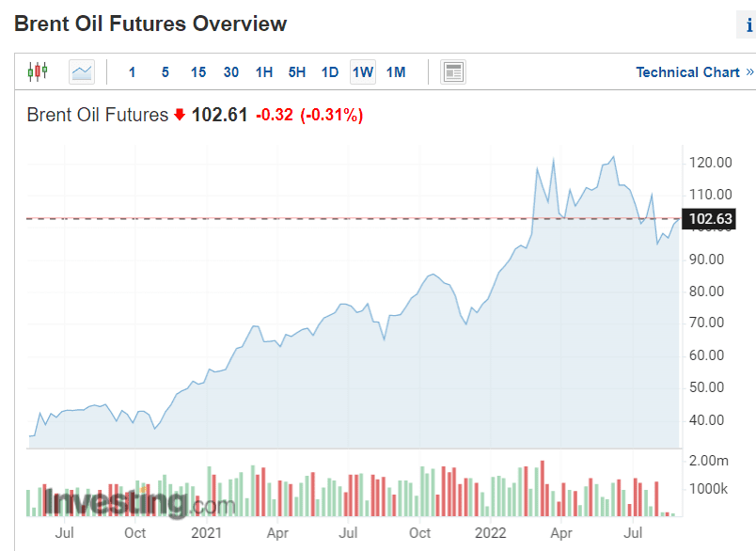The image size is (756, 551).
Task: Select the 30 minute interval
Action: point(231,71)
